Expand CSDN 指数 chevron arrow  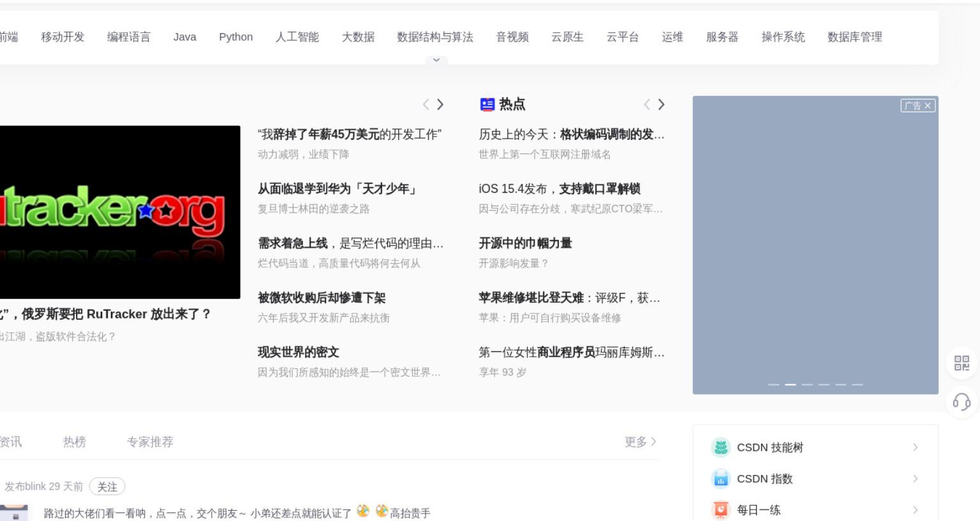[x=915, y=479]
